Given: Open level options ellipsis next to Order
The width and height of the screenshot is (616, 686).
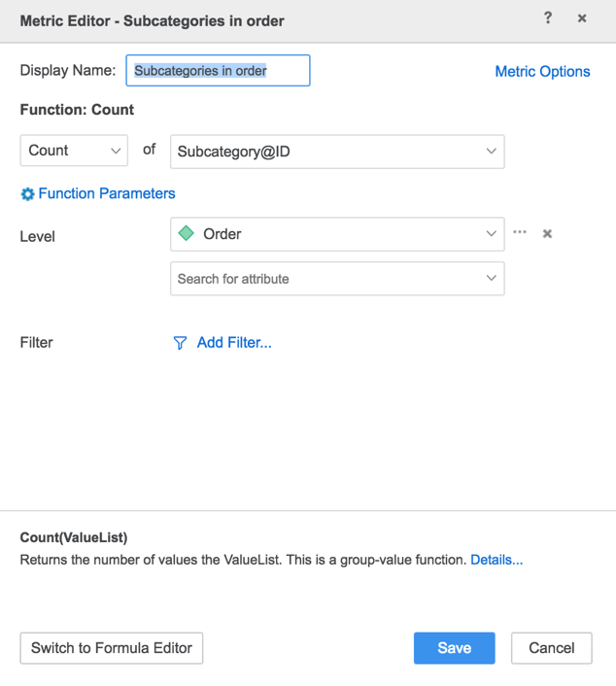Looking at the screenshot, I should tap(520, 232).
